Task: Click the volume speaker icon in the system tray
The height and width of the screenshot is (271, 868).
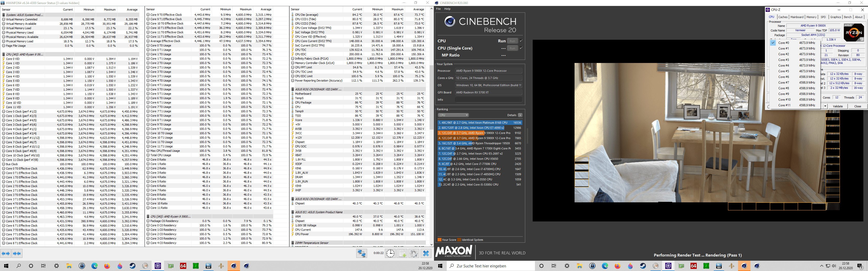Action: pos(834,266)
